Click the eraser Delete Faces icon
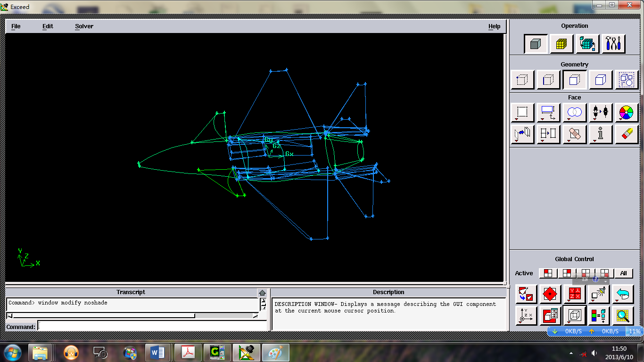Image resolution: width=644 pixels, height=362 pixels. point(626,134)
